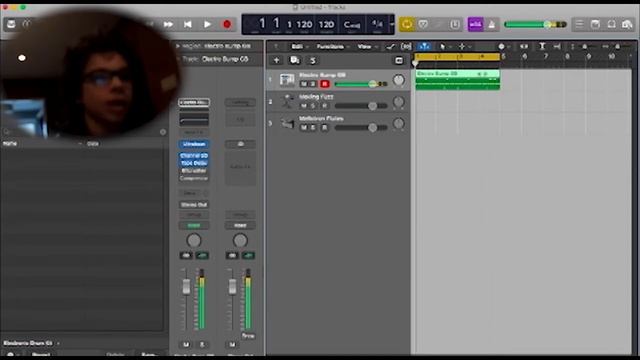640x360 pixels.
Task: Toggle the Count-in button showing 1234
Action: (475, 24)
